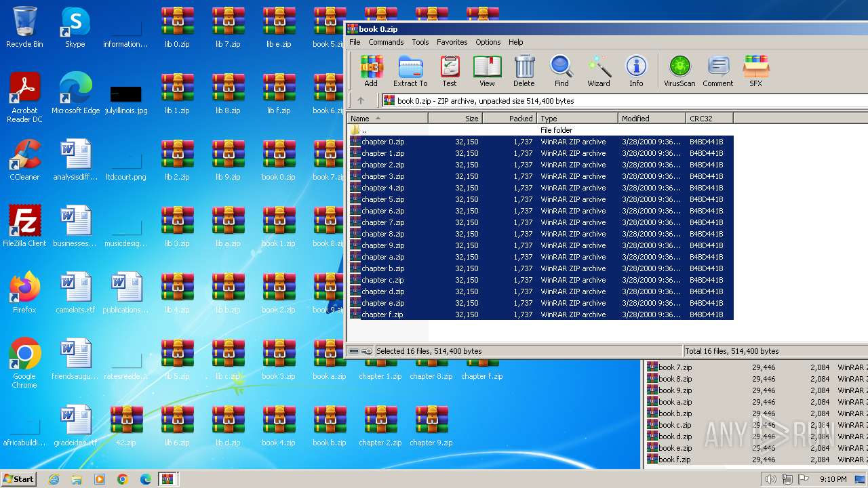
Task: Select 42.zip archive on desktop
Action: 126,426
